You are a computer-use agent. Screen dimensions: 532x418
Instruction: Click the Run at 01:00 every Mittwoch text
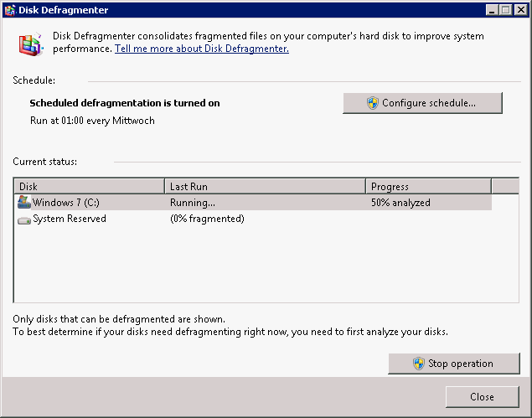pos(92,121)
